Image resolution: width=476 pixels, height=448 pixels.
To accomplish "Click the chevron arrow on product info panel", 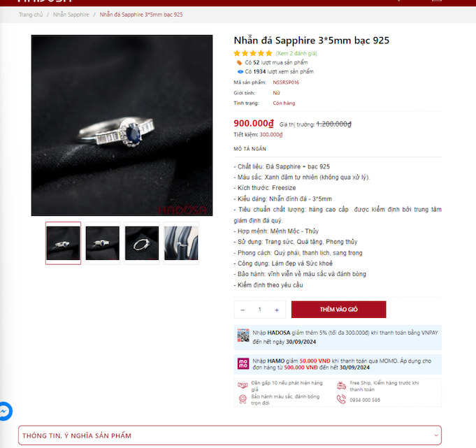I will point(436,435).
